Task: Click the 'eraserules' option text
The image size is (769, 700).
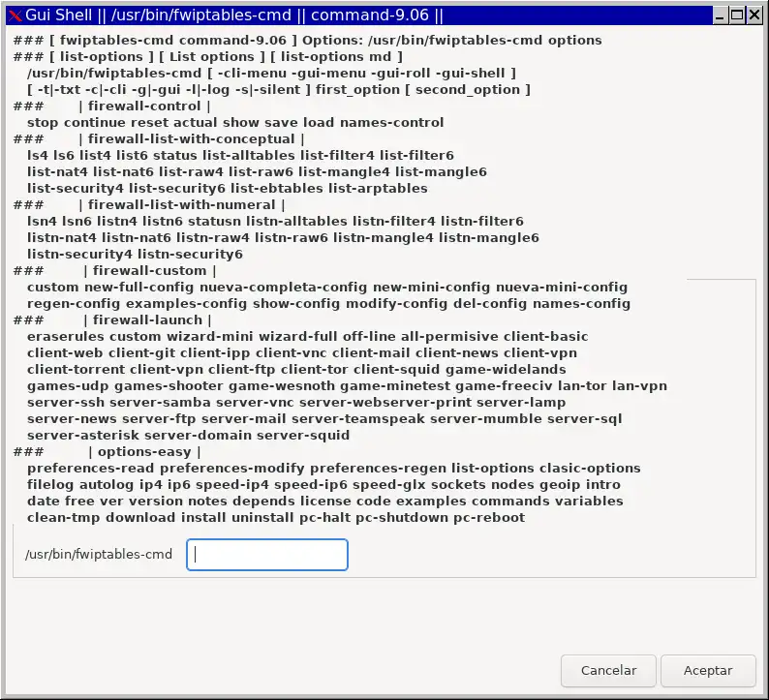Action: [x=66, y=337]
